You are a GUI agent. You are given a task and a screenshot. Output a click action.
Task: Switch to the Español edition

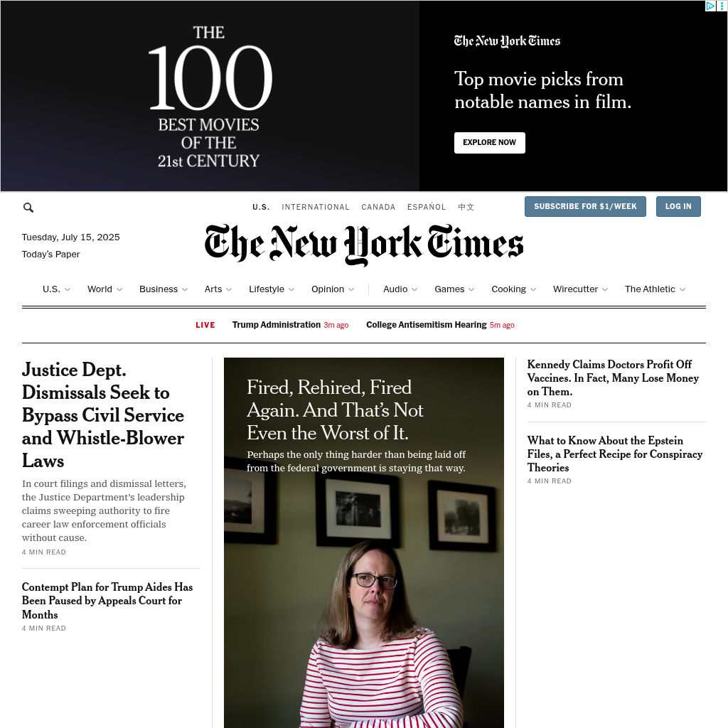pos(427,207)
